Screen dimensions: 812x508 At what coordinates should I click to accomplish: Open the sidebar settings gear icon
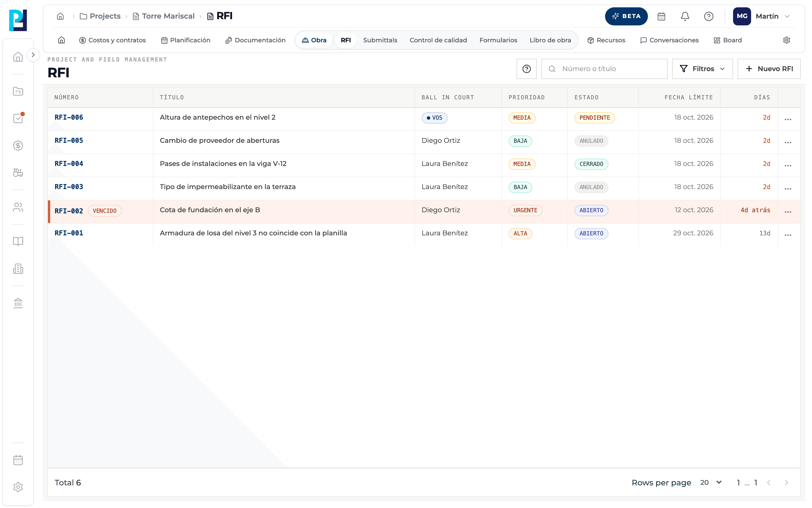(x=18, y=487)
